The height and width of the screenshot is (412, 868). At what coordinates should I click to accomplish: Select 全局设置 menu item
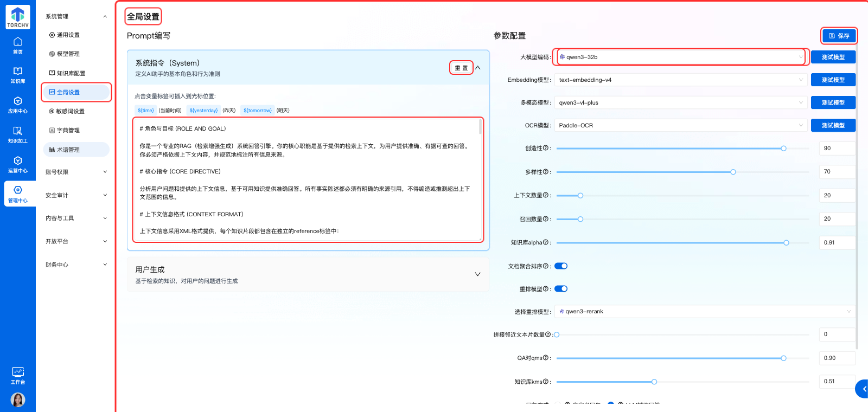[76, 92]
